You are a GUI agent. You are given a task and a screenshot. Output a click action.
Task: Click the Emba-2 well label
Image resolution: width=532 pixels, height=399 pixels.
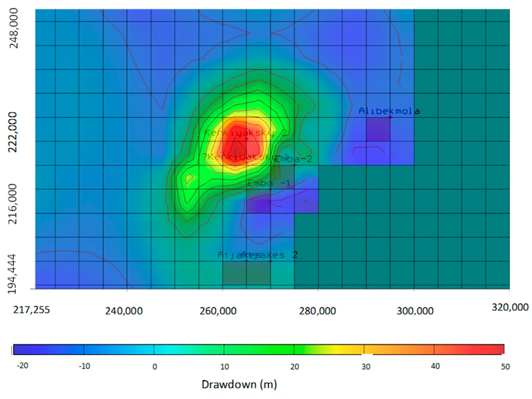pos(293,159)
